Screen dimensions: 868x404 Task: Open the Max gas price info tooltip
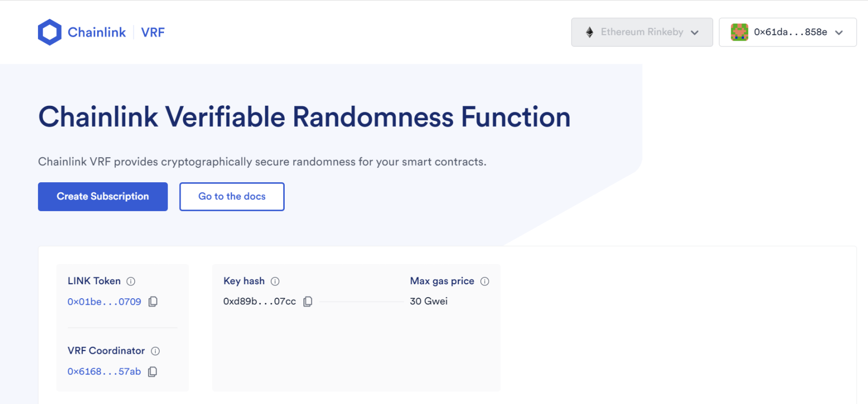tap(484, 281)
